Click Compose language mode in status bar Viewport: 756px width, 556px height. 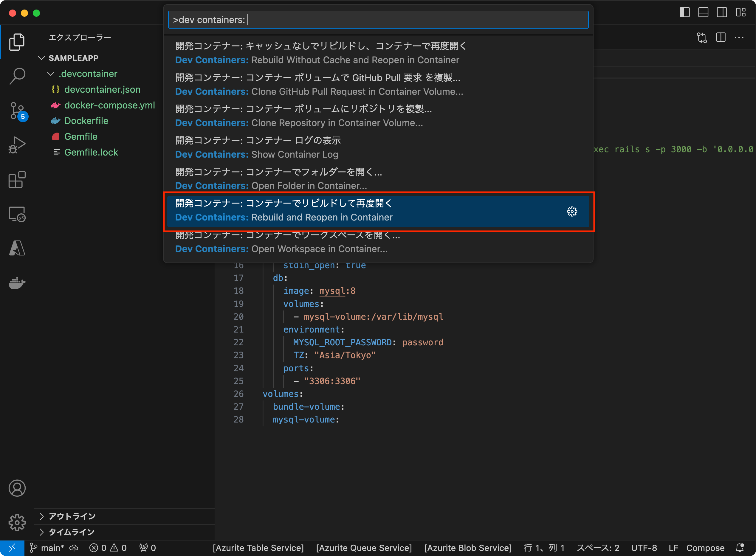[x=705, y=548]
